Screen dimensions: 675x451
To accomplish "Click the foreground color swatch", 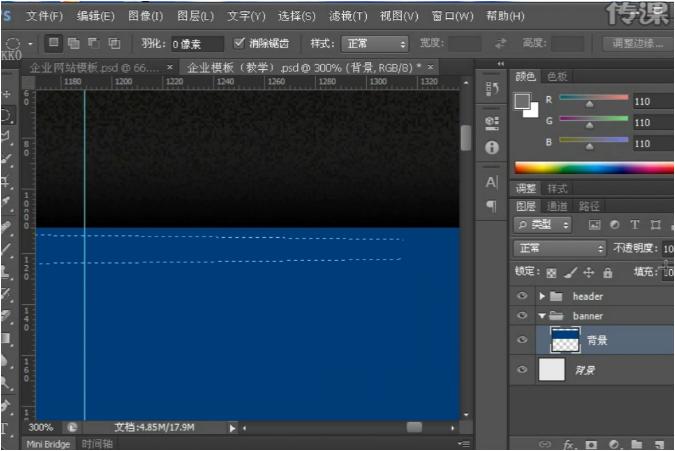I will (x=522, y=102).
